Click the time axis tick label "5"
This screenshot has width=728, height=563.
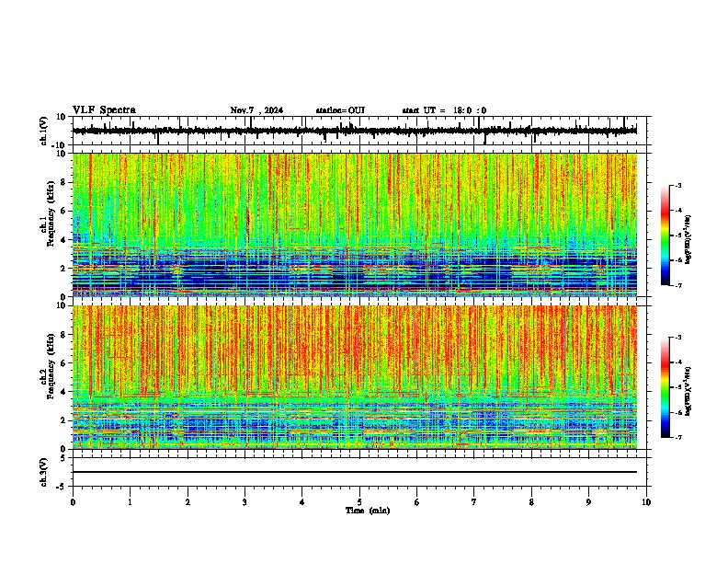pos(359,502)
